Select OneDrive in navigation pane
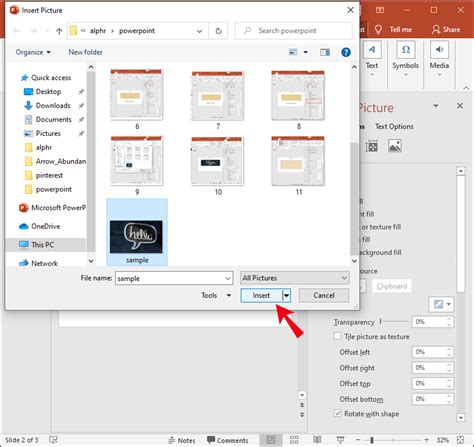This screenshot has width=474, height=447. (40, 226)
